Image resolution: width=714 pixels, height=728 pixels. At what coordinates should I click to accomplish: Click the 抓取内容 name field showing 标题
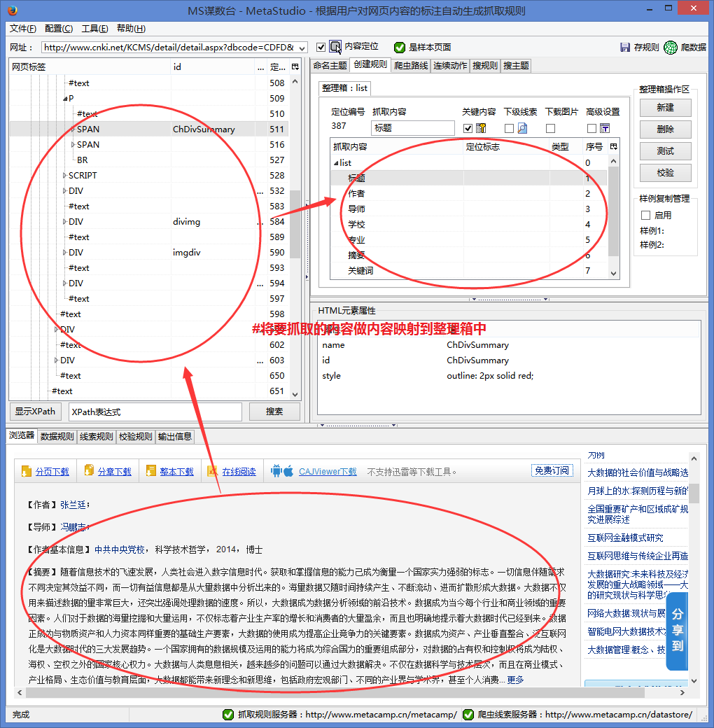pyautogui.click(x=413, y=128)
